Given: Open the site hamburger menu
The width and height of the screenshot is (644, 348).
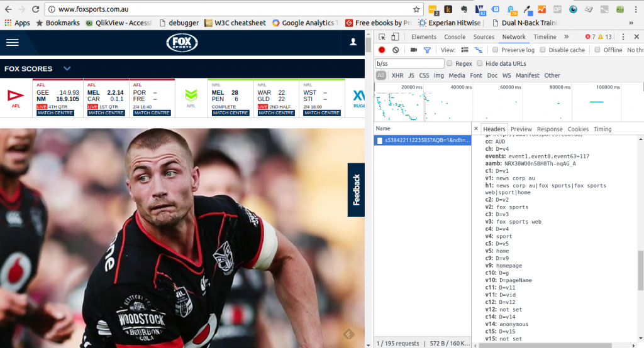Looking at the screenshot, I should (x=13, y=42).
